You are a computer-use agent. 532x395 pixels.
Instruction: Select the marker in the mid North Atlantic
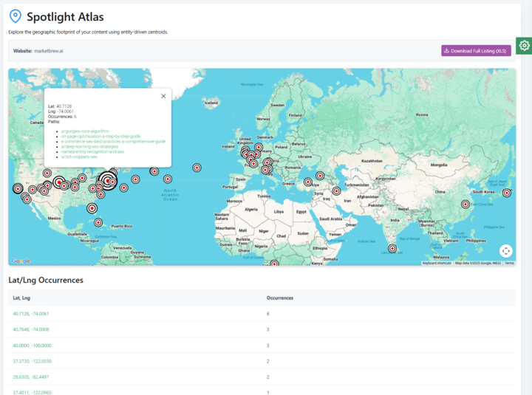197,168
